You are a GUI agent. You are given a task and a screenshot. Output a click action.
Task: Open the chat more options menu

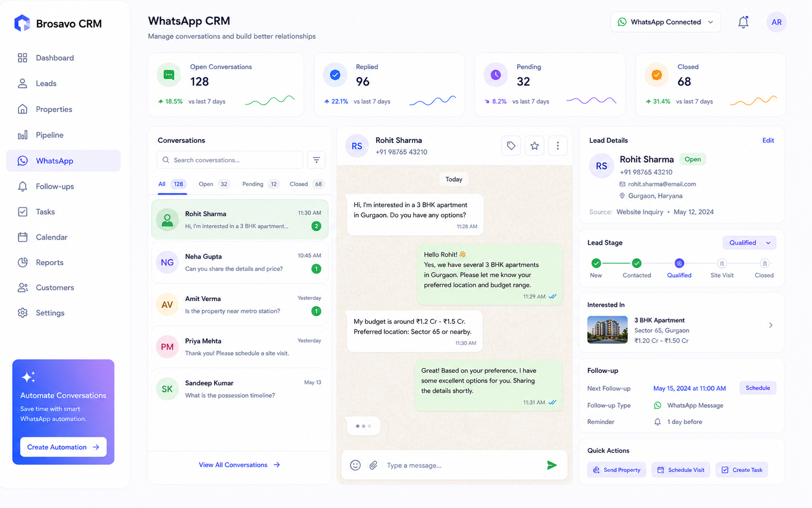(558, 146)
